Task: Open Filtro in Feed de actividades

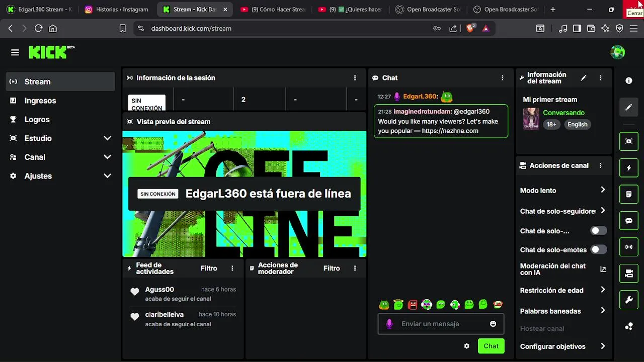Action: pyautogui.click(x=209, y=268)
